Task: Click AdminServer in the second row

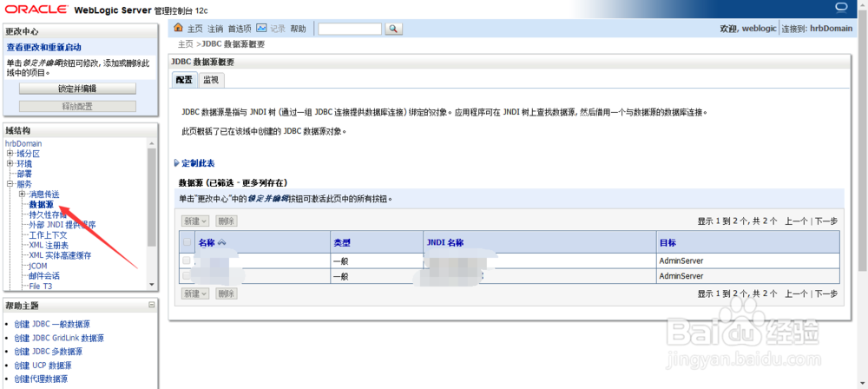Action: pos(681,276)
